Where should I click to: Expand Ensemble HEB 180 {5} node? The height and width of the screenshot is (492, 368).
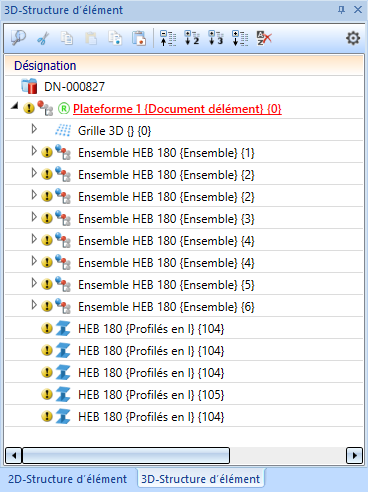click(x=34, y=283)
